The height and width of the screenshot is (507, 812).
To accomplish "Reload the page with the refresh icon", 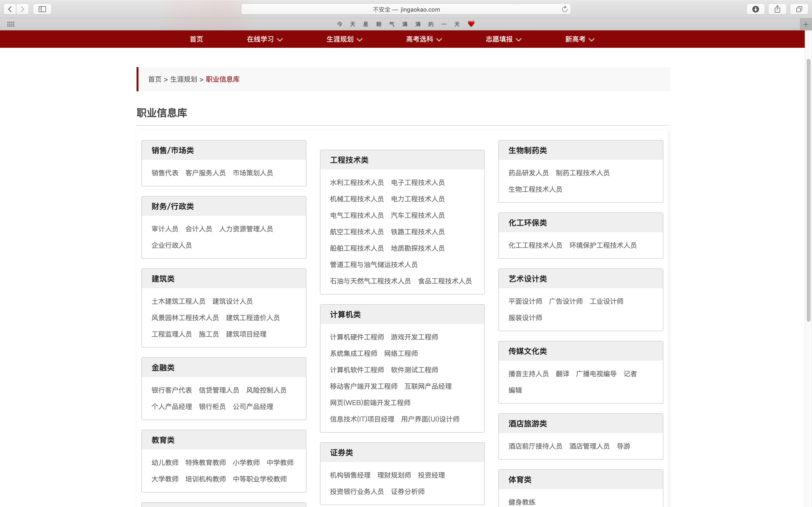I will click(x=565, y=9).
